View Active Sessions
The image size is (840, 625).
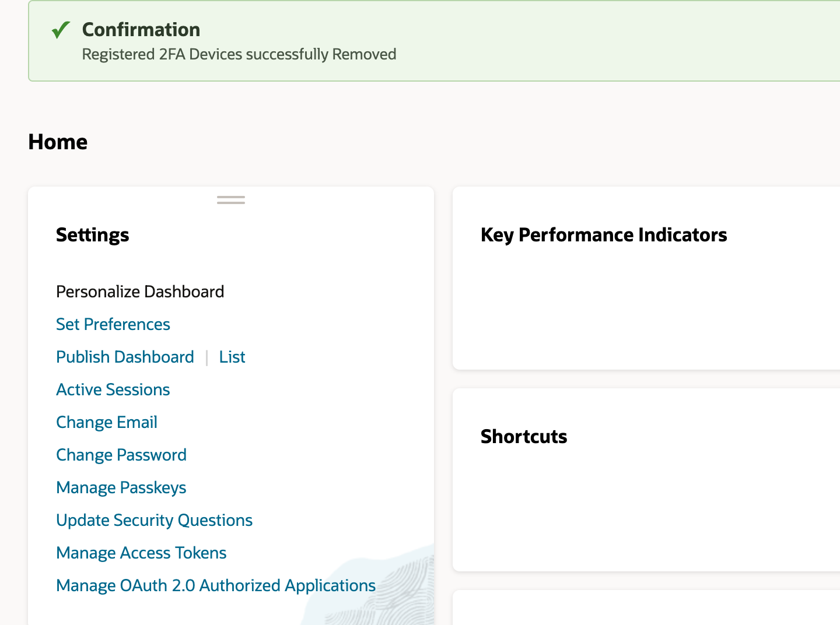(113, 389)
